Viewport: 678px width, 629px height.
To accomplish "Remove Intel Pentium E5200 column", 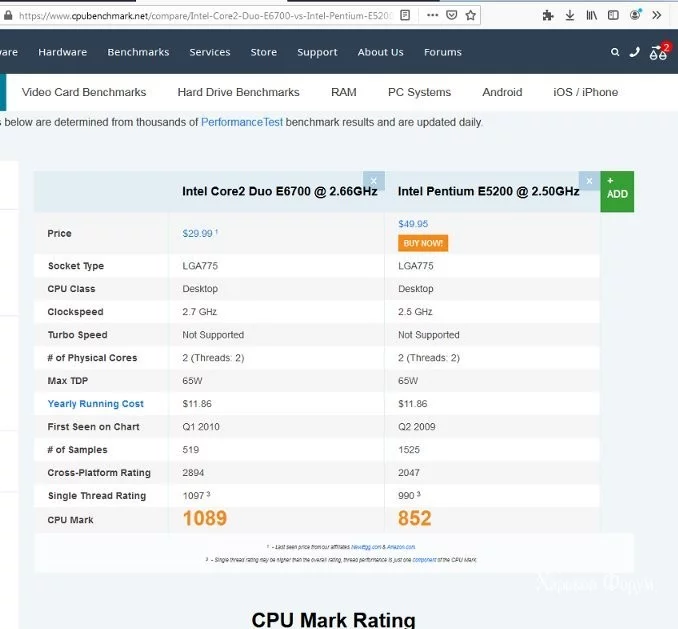I will (589, 181).
